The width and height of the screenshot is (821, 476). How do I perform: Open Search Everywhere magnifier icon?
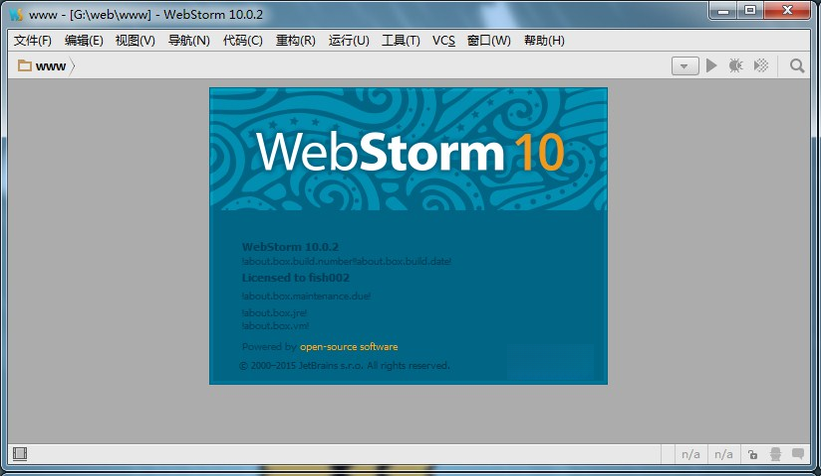click(x=797, y=66)
